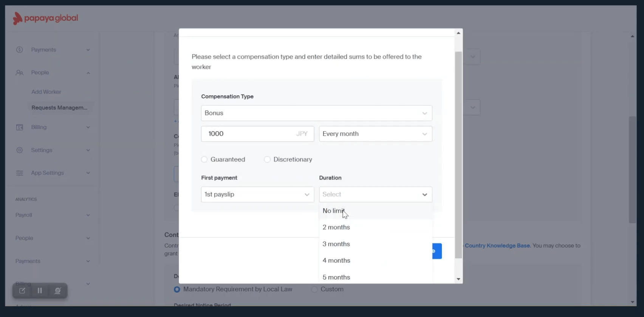644x317 pixels.
Task: Click the People icon in sidebar
Action: 20,73
